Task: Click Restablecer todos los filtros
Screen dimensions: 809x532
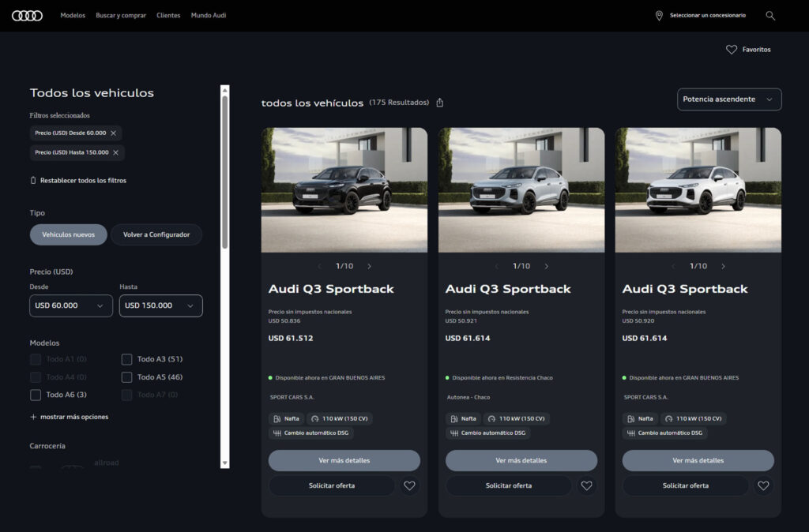Action: pos(83,181)
